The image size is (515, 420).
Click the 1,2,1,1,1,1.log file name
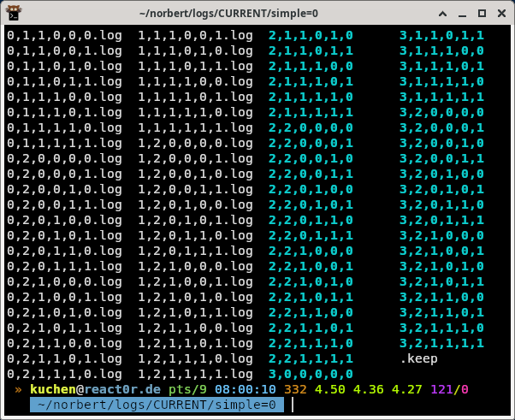[x=195, y=375]
